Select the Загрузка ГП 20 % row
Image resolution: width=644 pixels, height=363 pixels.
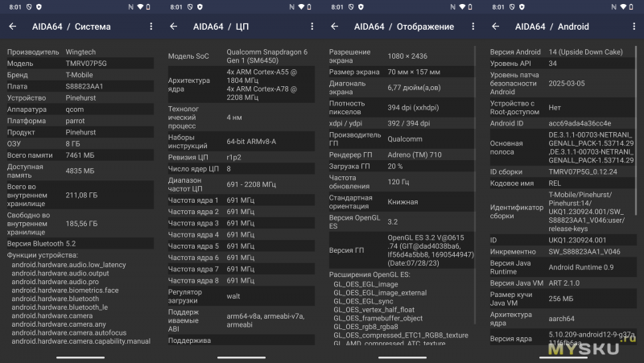tap(401, 167)
